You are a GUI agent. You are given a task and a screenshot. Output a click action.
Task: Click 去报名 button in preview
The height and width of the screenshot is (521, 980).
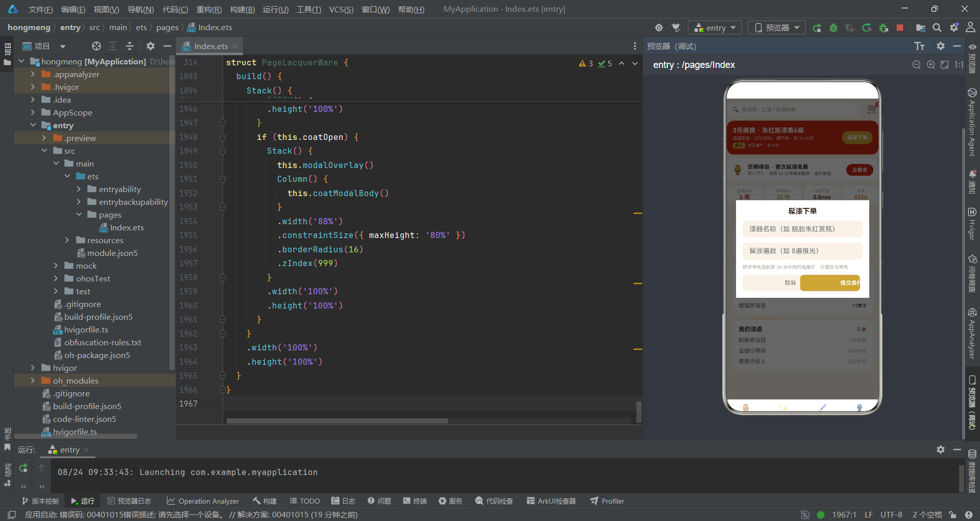tap(860, 170)
